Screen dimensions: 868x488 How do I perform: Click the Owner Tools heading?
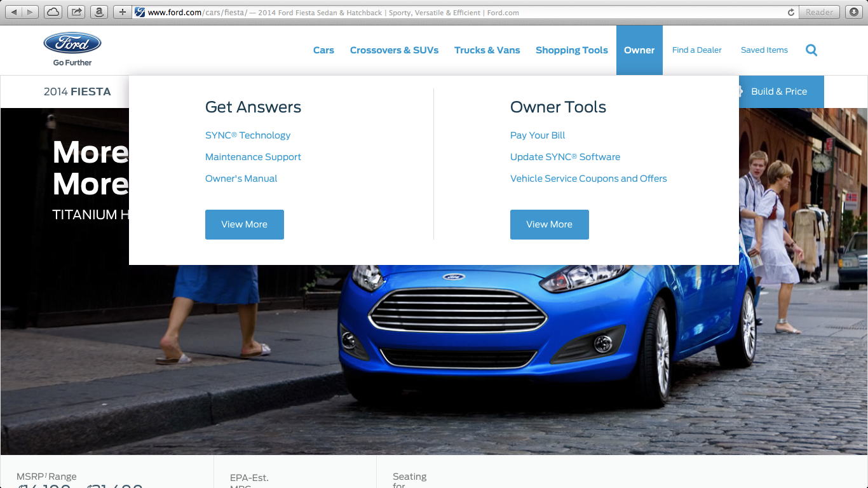tap(558, 107)
